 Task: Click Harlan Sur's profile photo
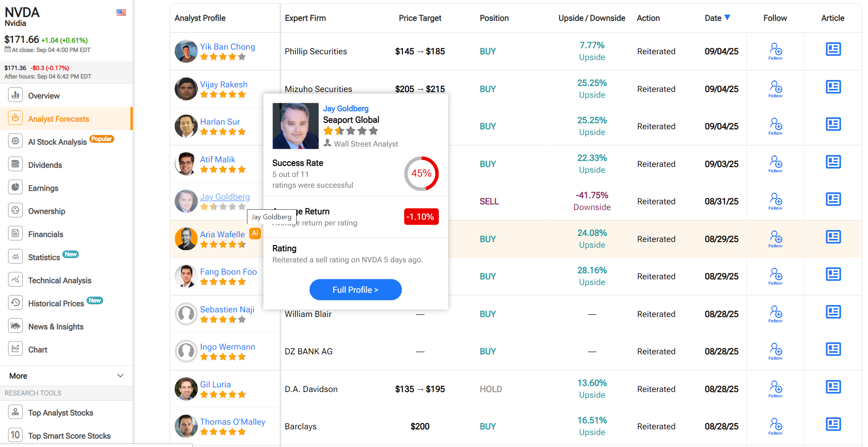tap(186, 126)
